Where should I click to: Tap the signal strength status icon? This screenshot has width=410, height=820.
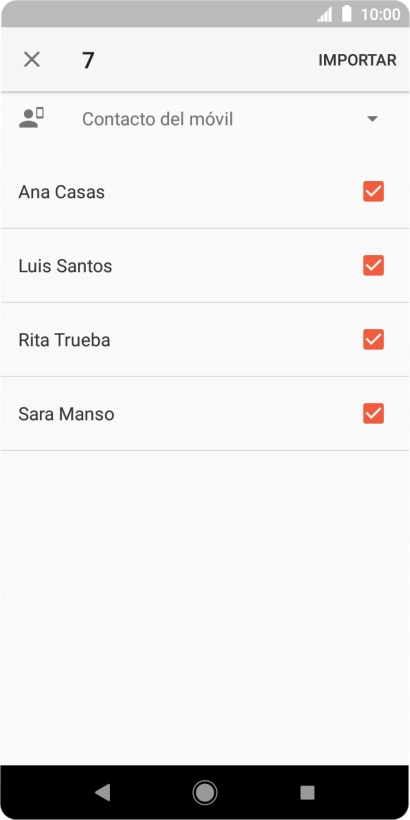pyautogui.click(x=324, y=14)
